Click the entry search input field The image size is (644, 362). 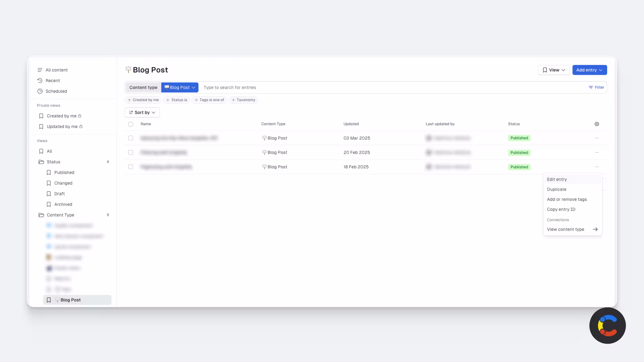pos(392,87)
